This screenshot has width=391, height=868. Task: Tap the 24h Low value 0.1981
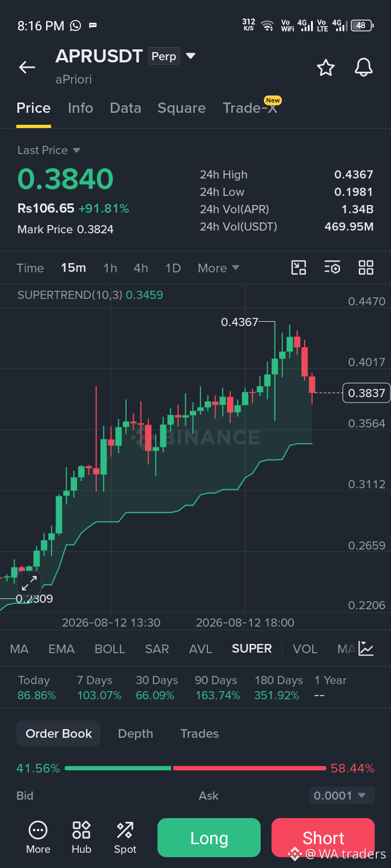point(354,192)
